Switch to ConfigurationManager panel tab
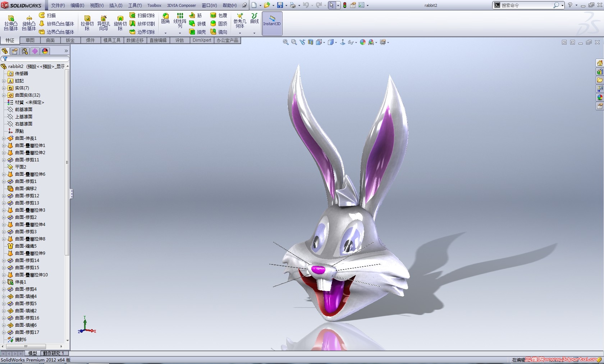The height and width of the screenshot is (364, 604). pyautogui.click(x=25, y=51)
